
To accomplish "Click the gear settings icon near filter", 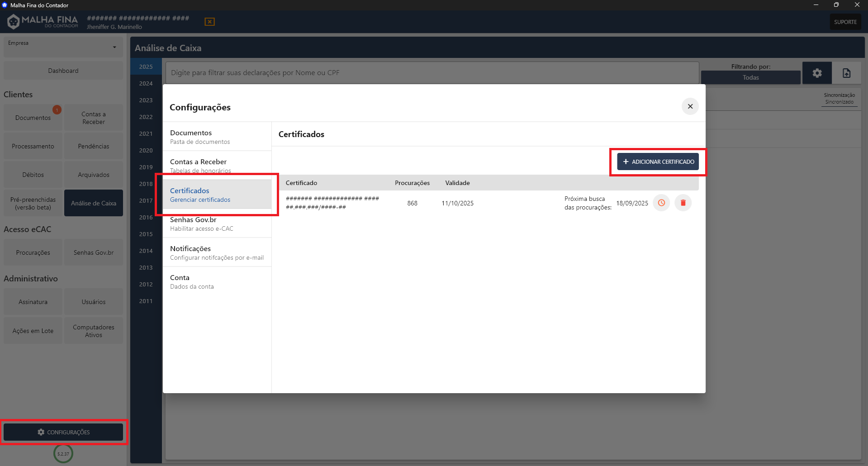I will [x=817, y=73].
